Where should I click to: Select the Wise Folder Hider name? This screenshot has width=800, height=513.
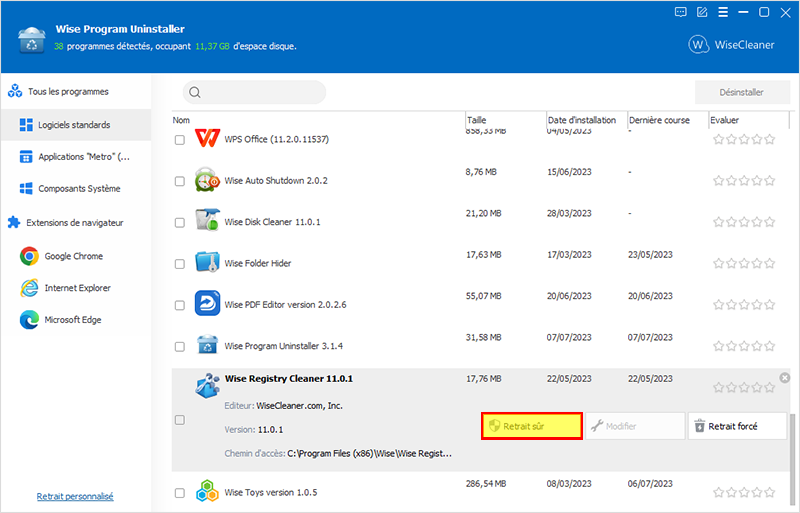pos(258,263)
